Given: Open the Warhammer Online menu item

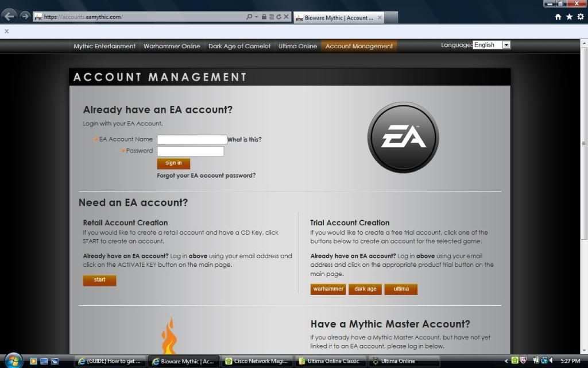Looking at the screenshot, I should click(x=172, y=46).
